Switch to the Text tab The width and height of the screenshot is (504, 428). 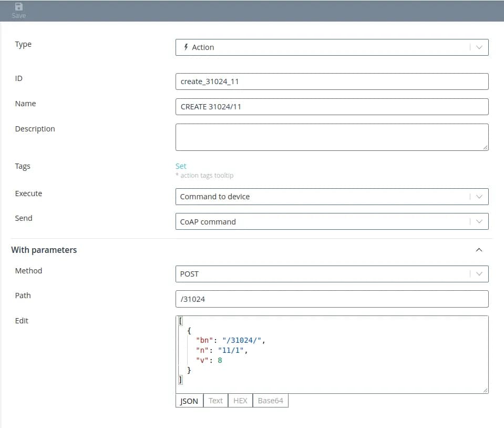click(x=215, y=401)
